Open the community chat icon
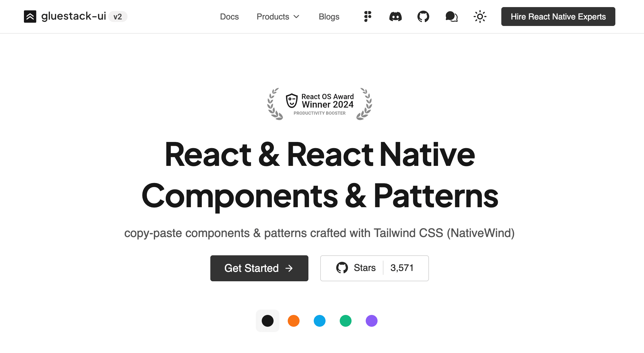The image size is (644, 353). [x=451, y=17]
